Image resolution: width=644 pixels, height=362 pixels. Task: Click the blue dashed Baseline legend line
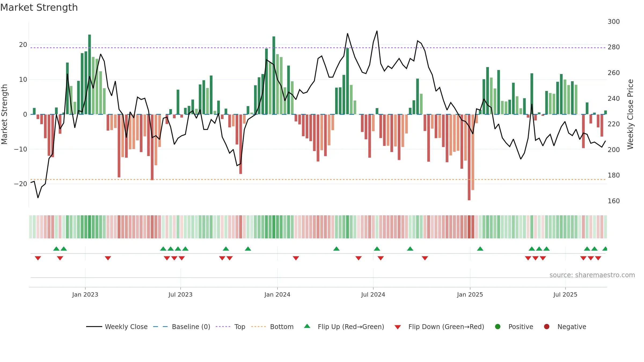pos(160,327)
